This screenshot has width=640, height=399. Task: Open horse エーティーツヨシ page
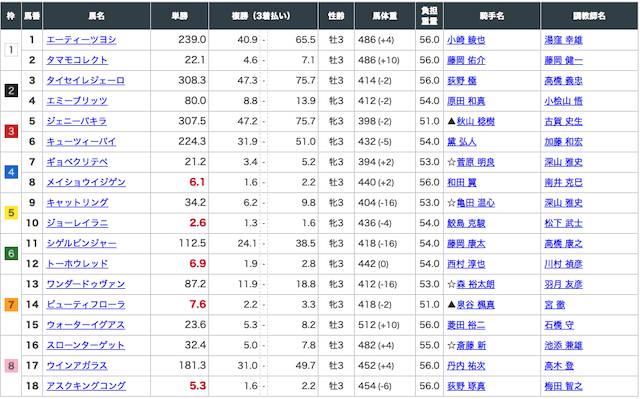pyautogui.click(x=81, y=40)
